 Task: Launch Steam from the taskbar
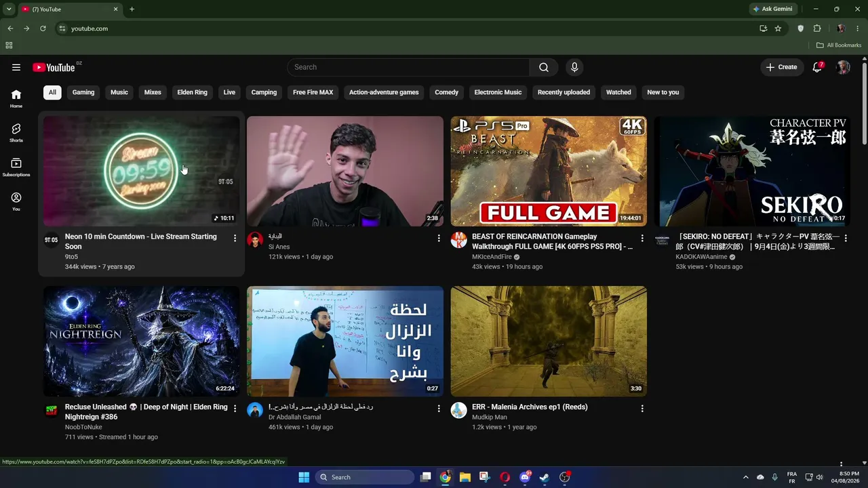click(545, 477)
